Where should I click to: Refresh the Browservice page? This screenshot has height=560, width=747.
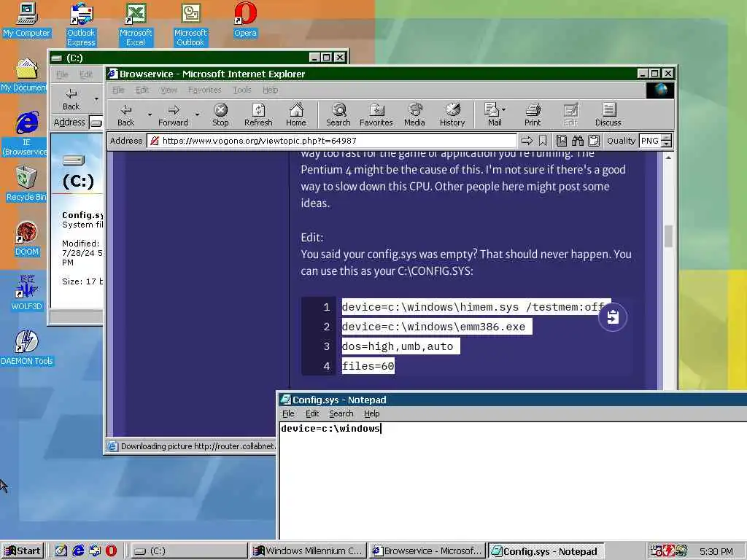258,114
